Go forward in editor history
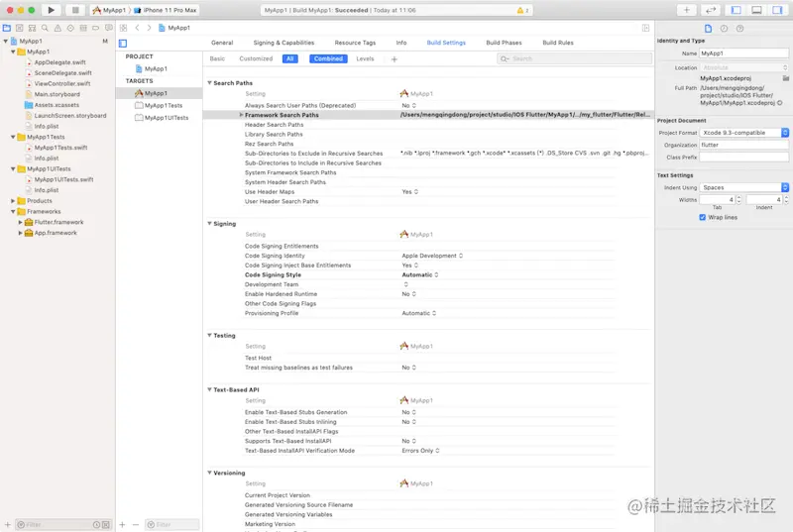This screenshot has width=793, height=532. click(149, 28)
